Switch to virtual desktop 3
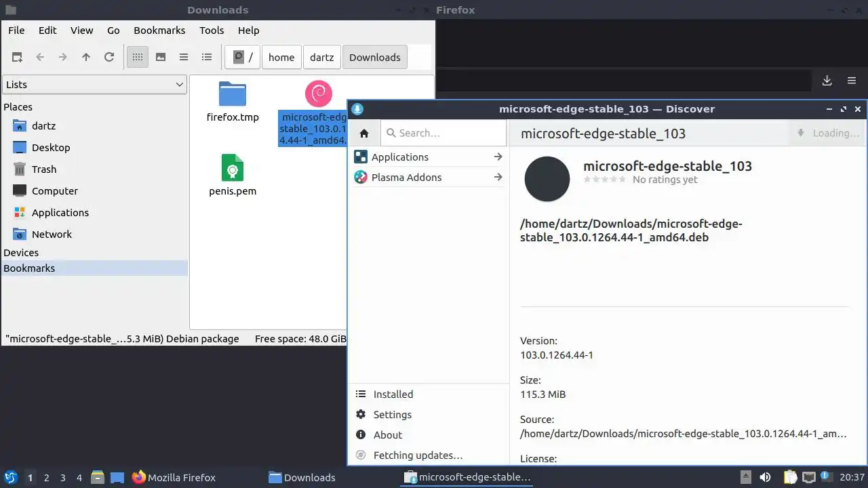Image resolution: width=868 pixels, height=488 pixels. coord(63,478)
